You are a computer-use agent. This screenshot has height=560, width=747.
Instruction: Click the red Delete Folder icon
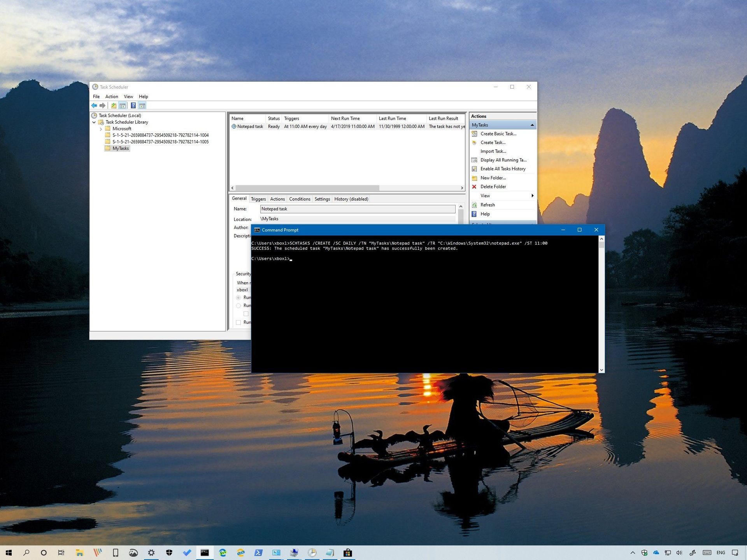point(474,187)
